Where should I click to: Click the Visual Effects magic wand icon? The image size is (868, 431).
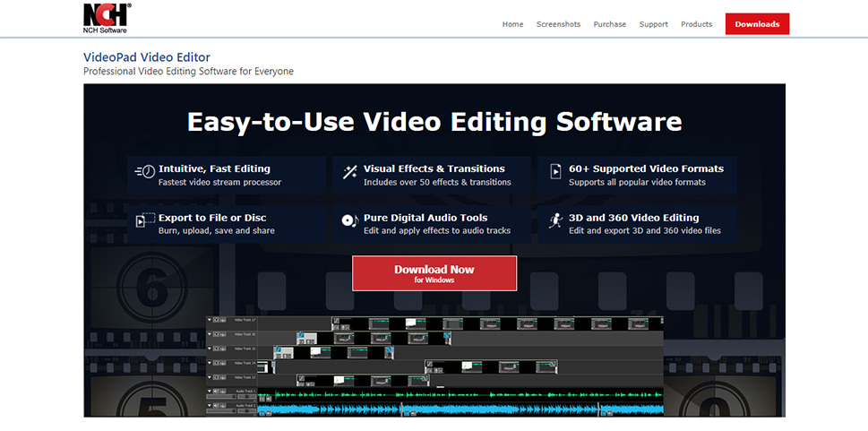350,172
